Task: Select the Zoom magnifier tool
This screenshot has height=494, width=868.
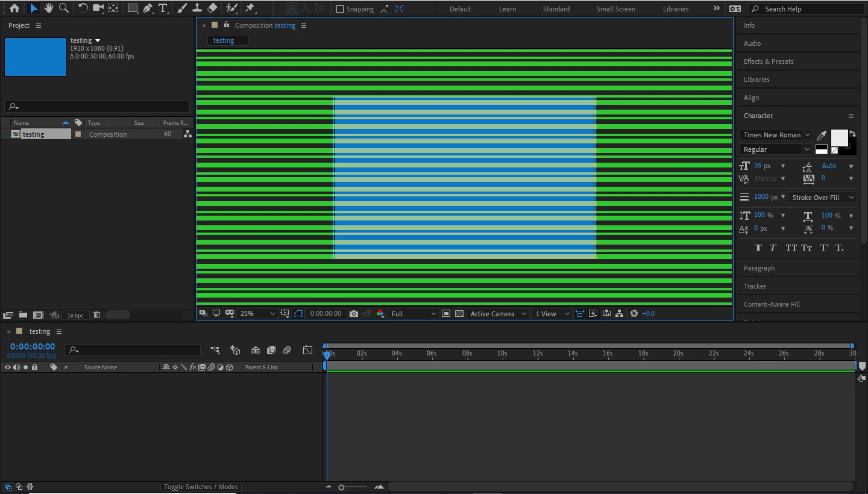Action: tap(64, 8)
